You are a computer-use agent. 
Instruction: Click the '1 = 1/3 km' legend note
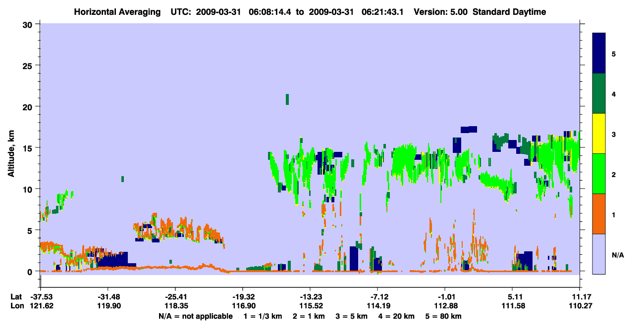pyautogui.click(x=263, y=316)
